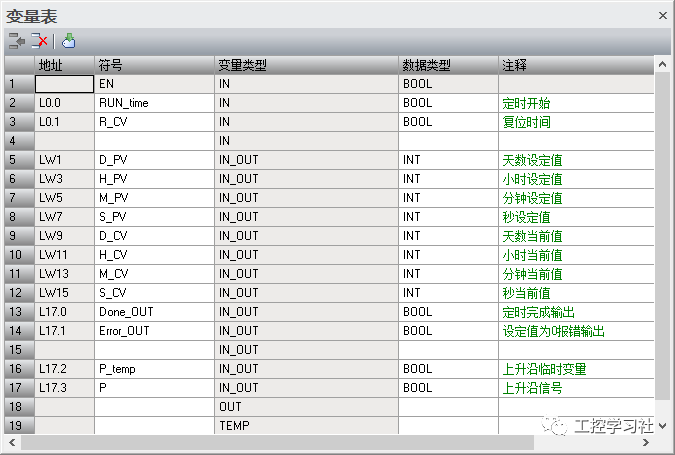Viewport: 675px width, 455px height.
Task: Select row header number 15
Action: [19, 350]
